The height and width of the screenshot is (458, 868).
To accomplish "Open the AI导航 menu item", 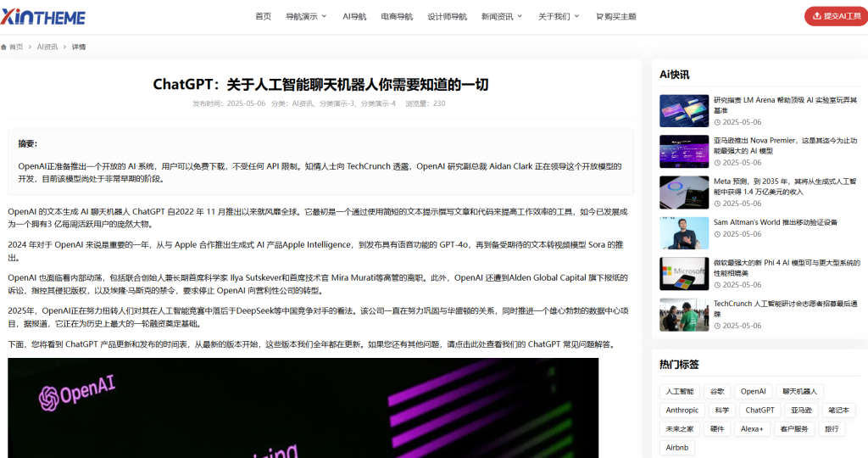I will [354, 17].
